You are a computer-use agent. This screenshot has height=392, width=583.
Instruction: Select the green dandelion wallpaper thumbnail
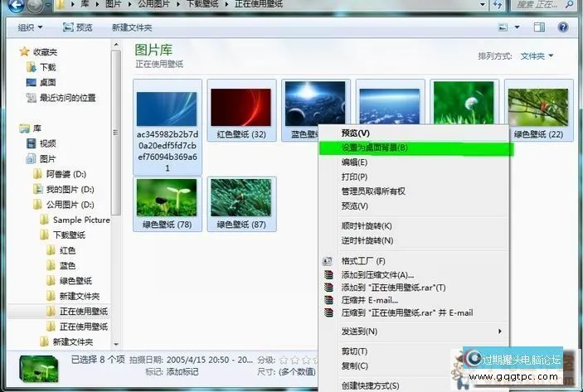point(464,103)
